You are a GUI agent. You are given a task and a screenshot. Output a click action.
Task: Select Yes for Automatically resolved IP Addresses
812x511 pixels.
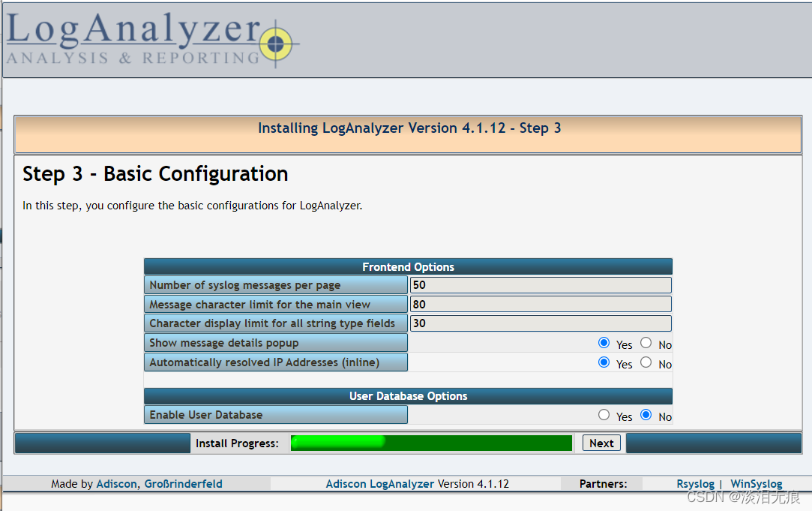pyautogui.click(x=604, y=362)
